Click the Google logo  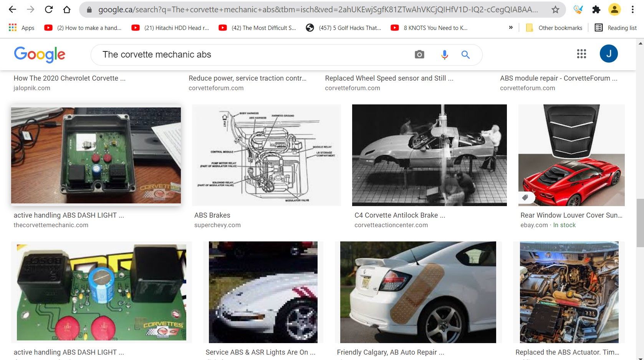pyautogui.click(x=40, y=54)
